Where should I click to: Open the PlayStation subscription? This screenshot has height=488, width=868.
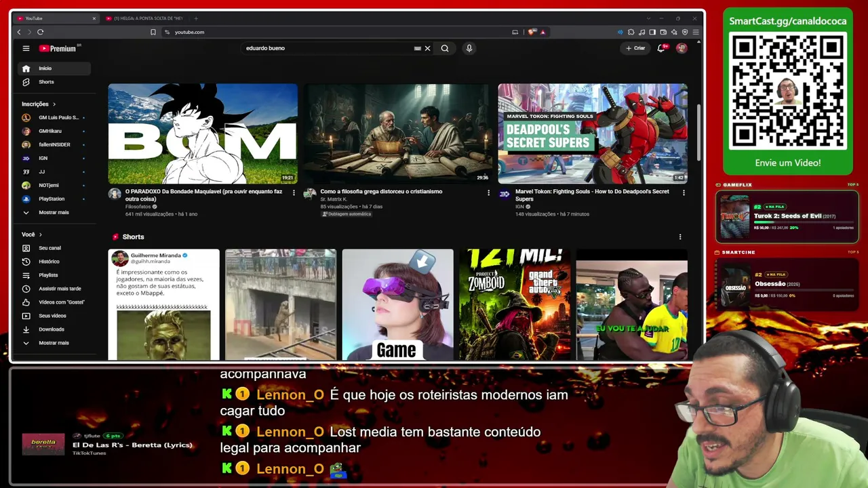click(54, 199)
